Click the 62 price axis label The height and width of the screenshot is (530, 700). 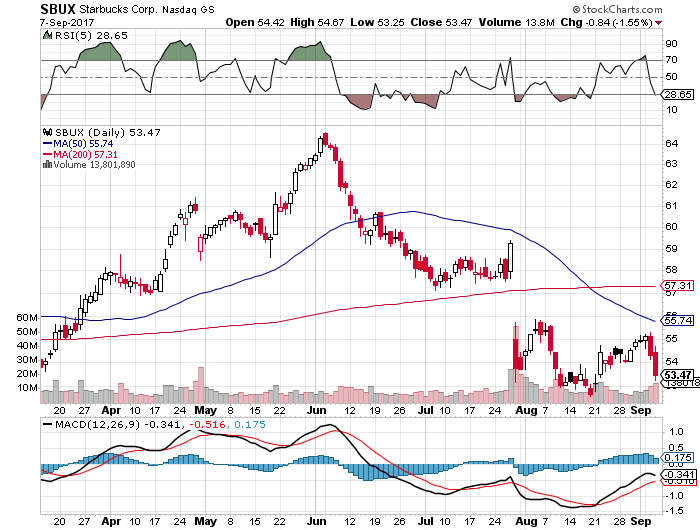click(x=671, y=184)
